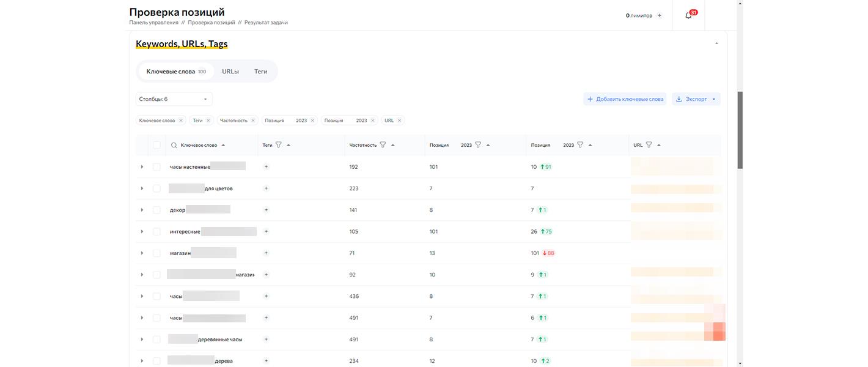868x367 pixels.
Task: Expand the 'для цветов' row
Action: (142, 188)
